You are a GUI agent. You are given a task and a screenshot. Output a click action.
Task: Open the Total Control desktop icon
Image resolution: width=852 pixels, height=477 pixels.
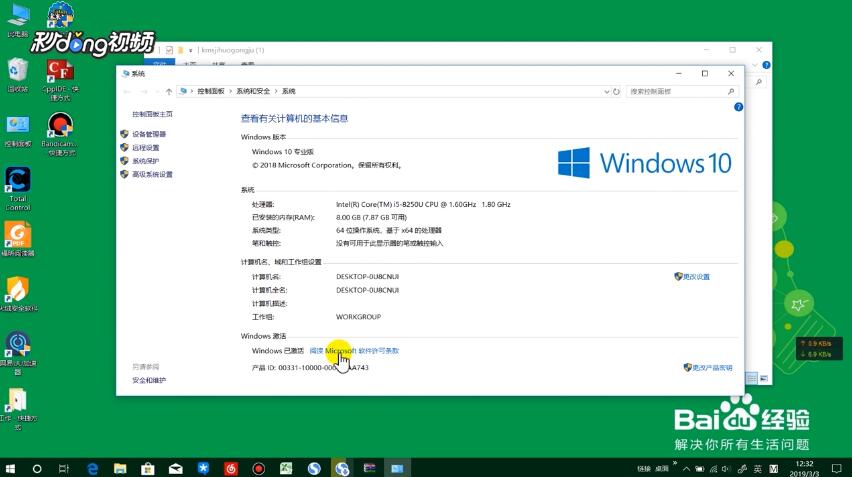pyautogui.click(x=17, y=186)
